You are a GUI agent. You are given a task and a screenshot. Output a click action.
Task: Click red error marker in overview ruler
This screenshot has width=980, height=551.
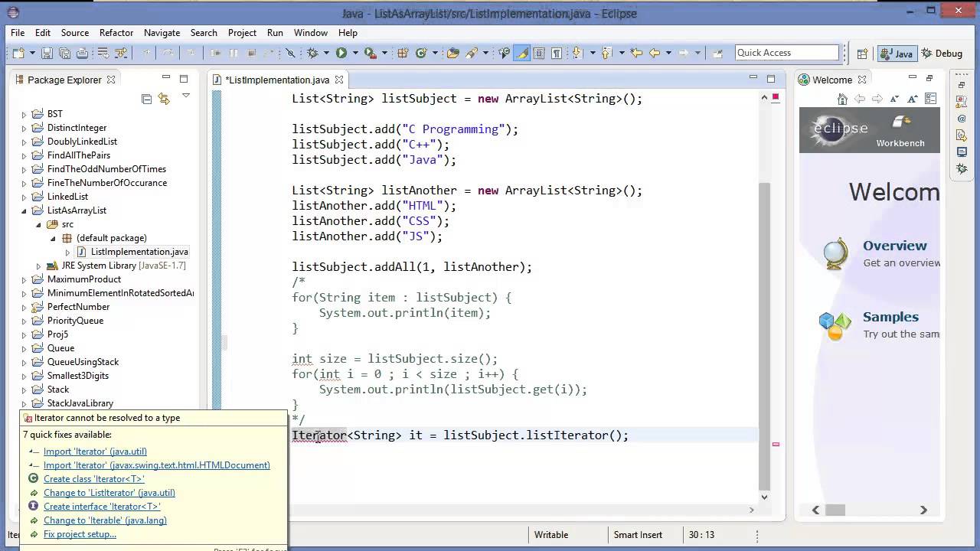(776, 444)
